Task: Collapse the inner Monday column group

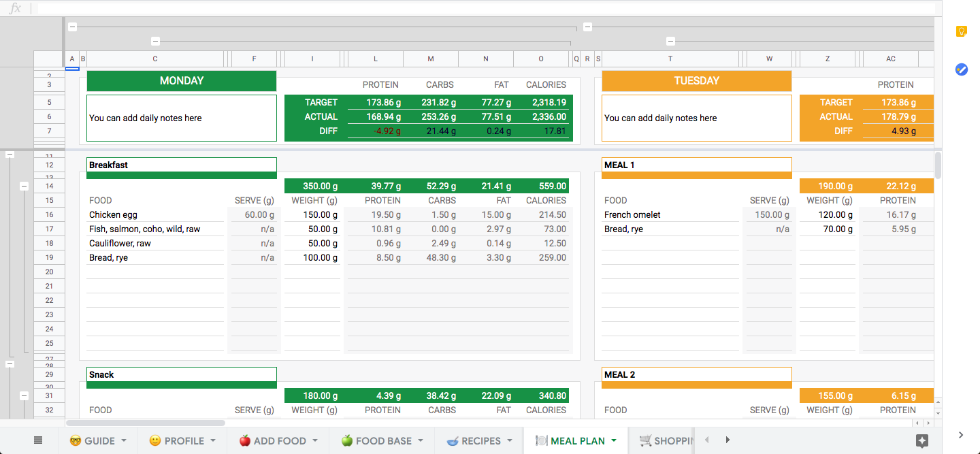Action: [x=155, y=42]
